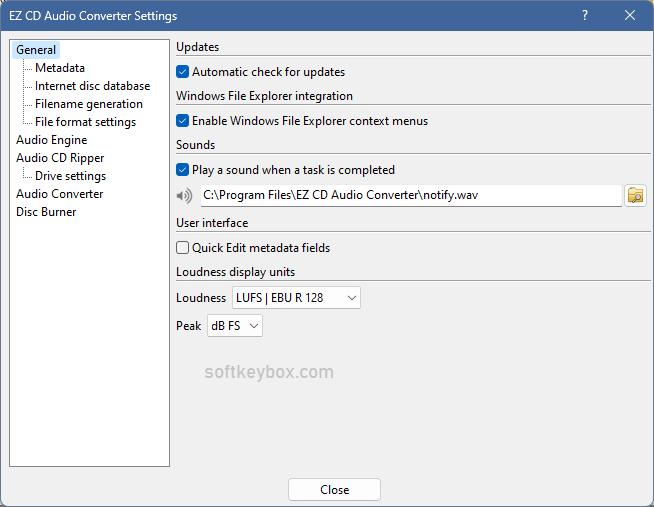Open Audio Engine settings

(52, 140)
